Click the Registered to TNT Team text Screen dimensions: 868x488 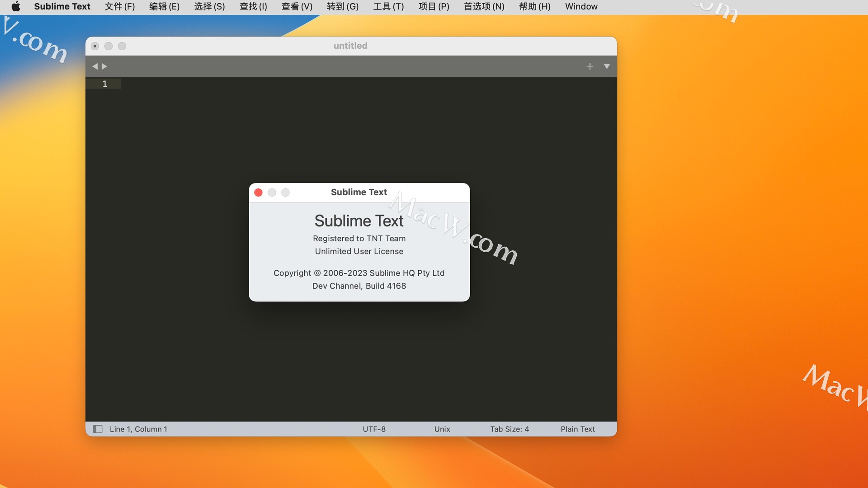(359, 239)
